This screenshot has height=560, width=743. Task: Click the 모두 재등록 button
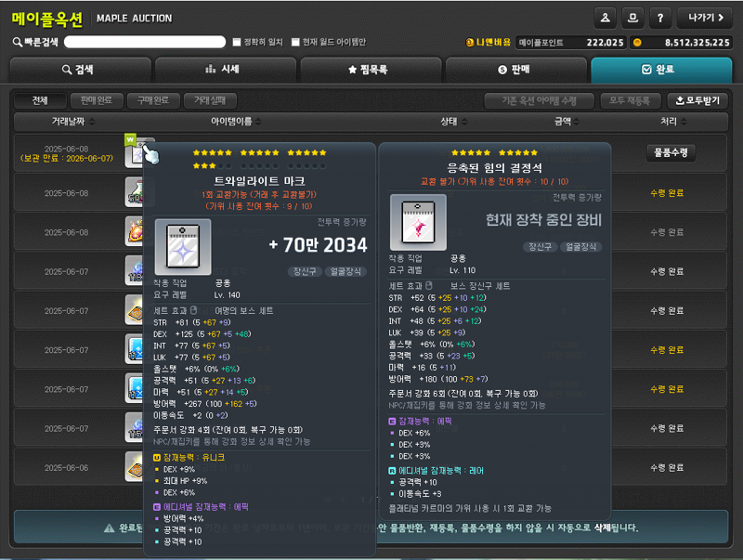pos(630,101)
